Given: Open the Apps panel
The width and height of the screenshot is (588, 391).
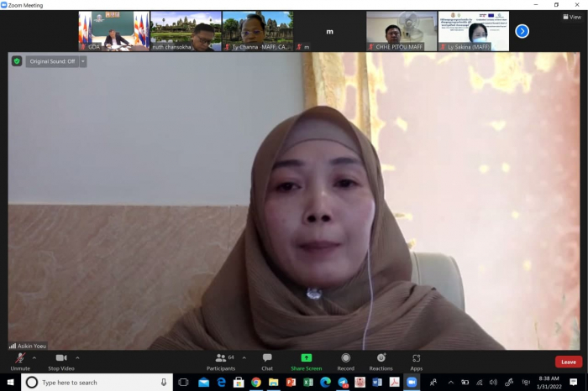Looking at the screenshot, I should (x=416, y=359).
